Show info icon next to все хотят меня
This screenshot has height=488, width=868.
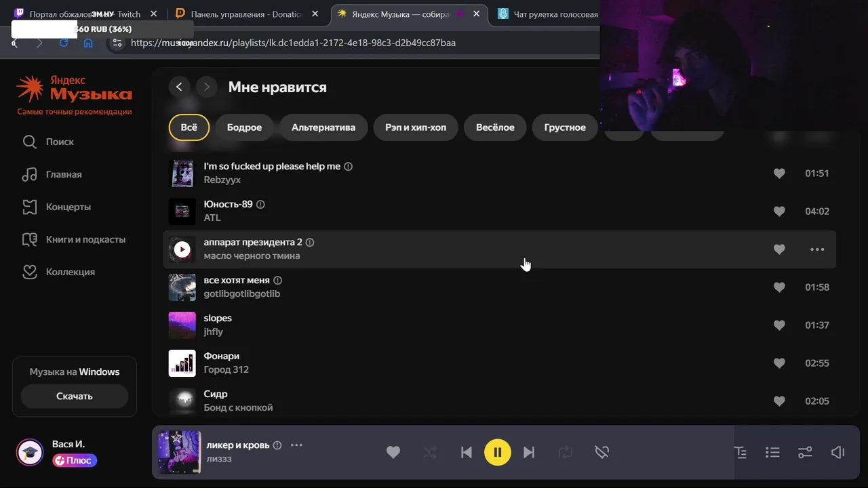[x=277, y=280]
